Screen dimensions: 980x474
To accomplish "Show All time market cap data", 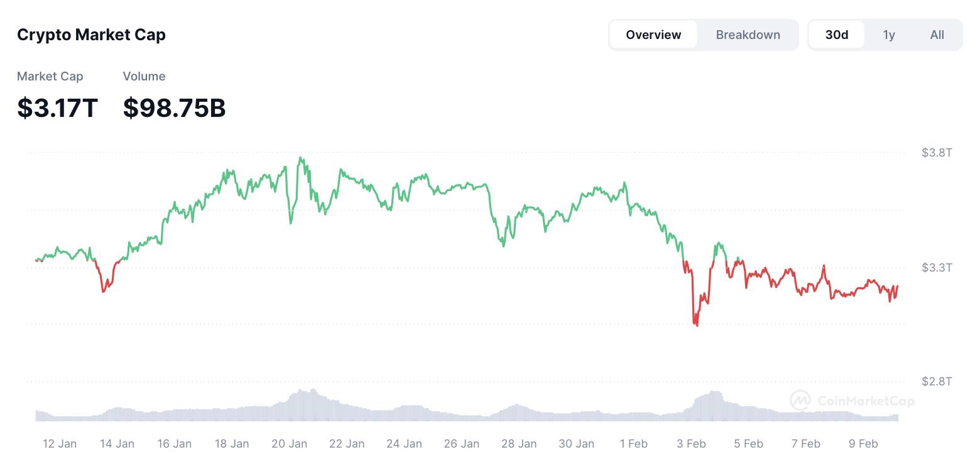I will click(x=937, y=35).
